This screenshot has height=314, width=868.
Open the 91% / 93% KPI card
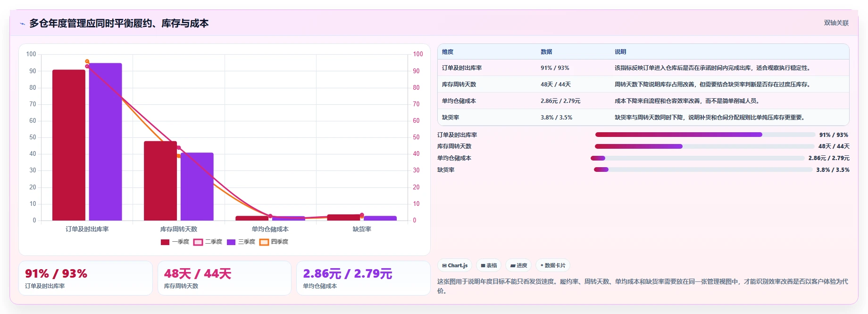click(x=85, y=278)
